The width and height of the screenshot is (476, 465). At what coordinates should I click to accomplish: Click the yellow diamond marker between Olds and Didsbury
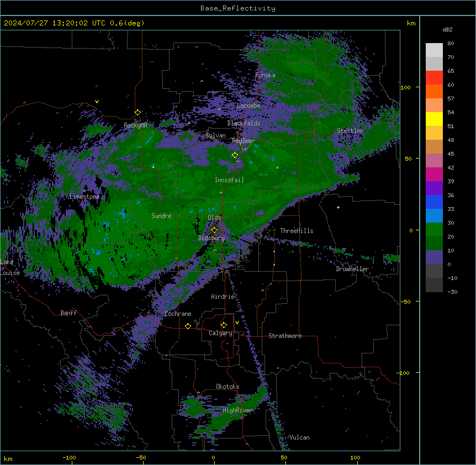pyautogui.click(x=214, y=230)
